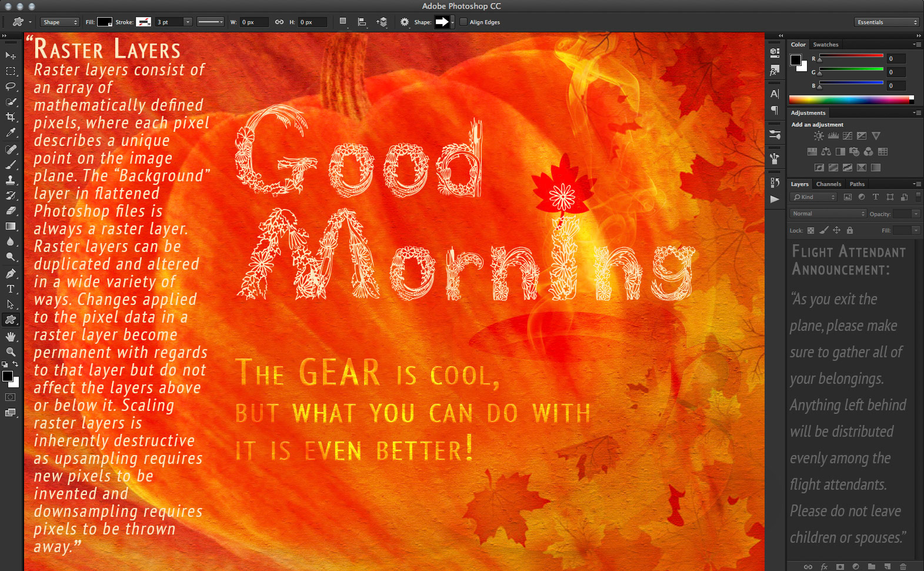This screenshot has width=924, height=571.
Task: Switch to the Swatches tab
Action: 826,45
